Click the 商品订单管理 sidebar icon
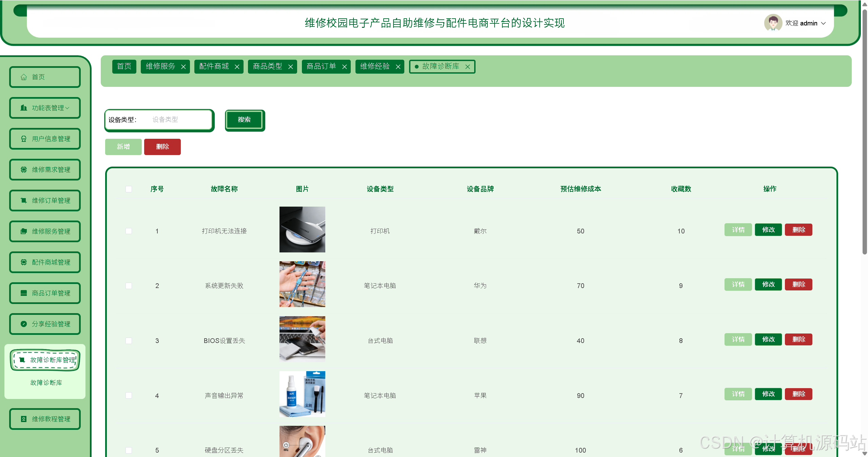The width and height of the screenshot is (868, 457). pyautogui.click(x=24, y=293)
